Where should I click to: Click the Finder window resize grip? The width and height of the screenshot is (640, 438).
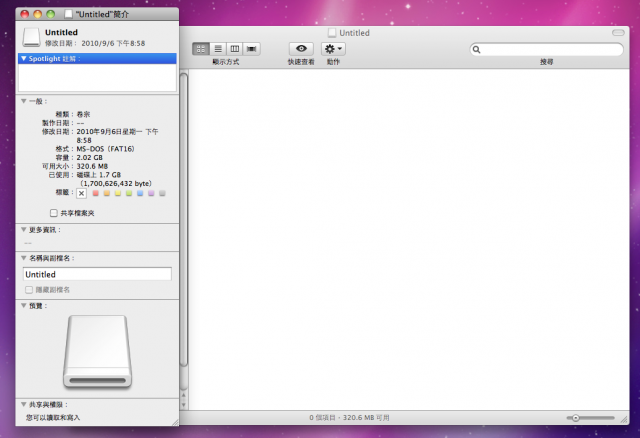624,419
